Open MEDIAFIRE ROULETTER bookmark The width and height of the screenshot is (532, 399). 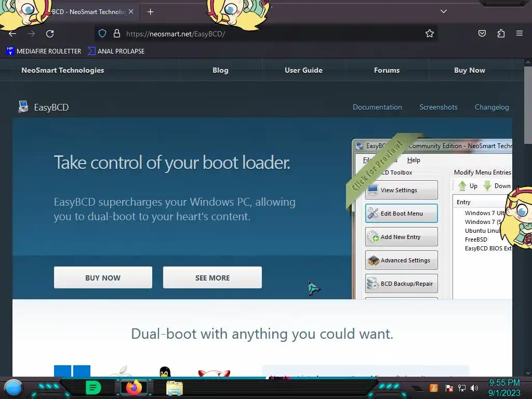44,51
